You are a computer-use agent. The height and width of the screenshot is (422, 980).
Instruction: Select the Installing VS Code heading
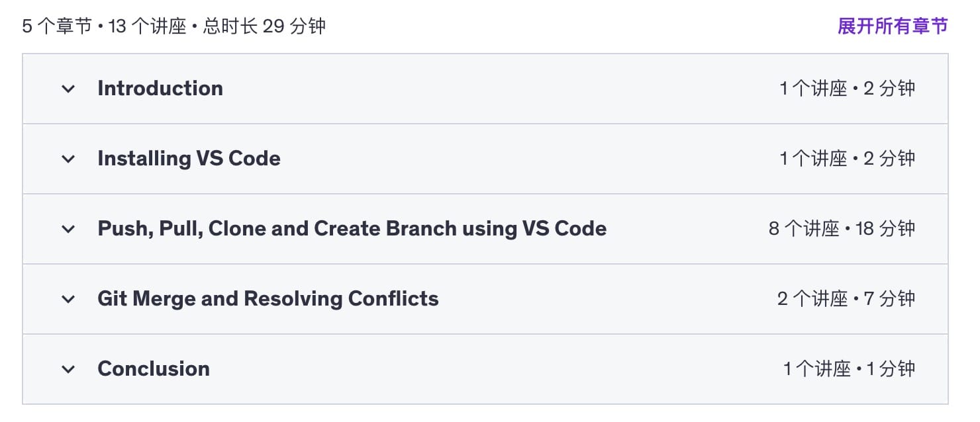tap(189, 159)
